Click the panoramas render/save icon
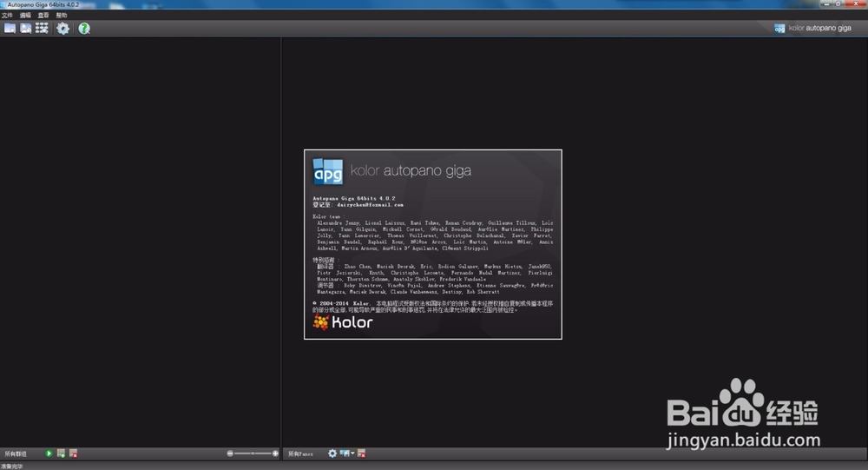Viewport: 868px width, 470px height. pyautogui.click(x=345, y=453)
